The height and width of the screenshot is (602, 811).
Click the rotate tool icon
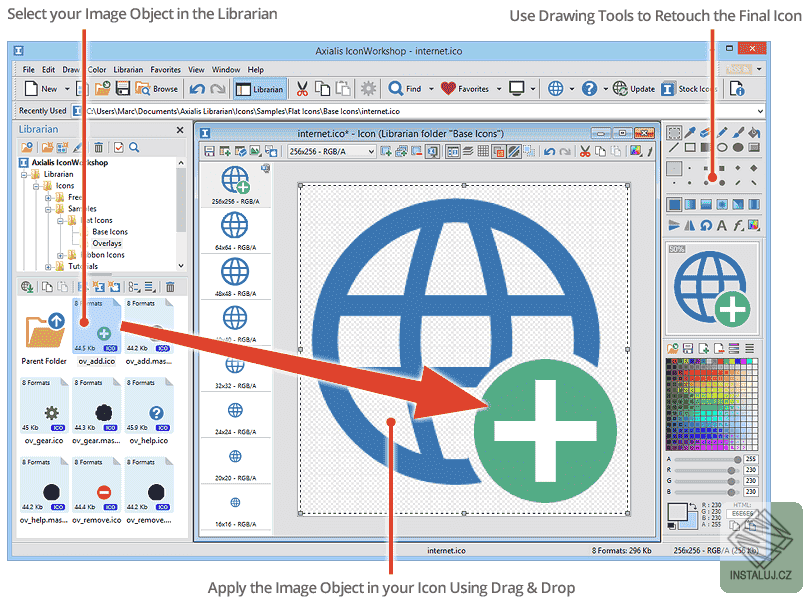706,225
